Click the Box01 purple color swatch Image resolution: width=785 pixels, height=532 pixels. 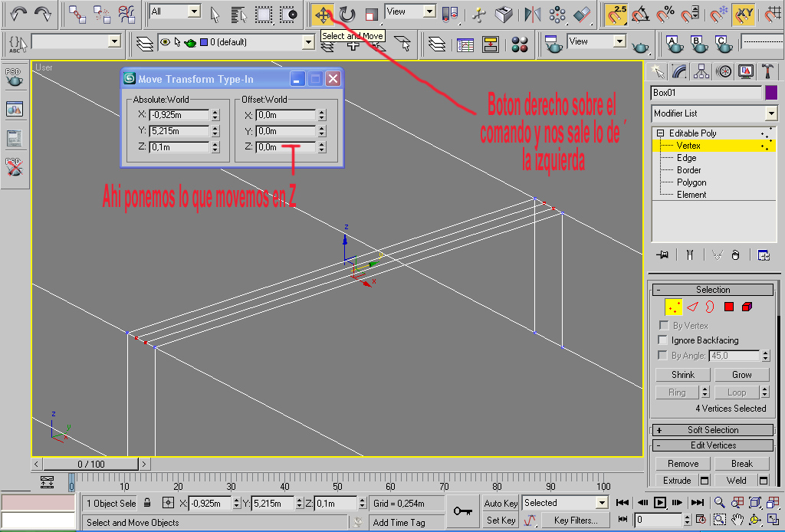pos(771,93)
